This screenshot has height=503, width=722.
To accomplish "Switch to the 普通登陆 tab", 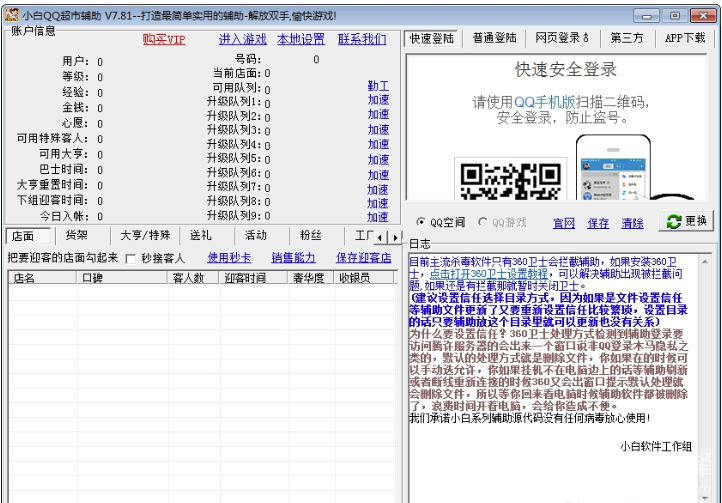I will coord(495,38).
